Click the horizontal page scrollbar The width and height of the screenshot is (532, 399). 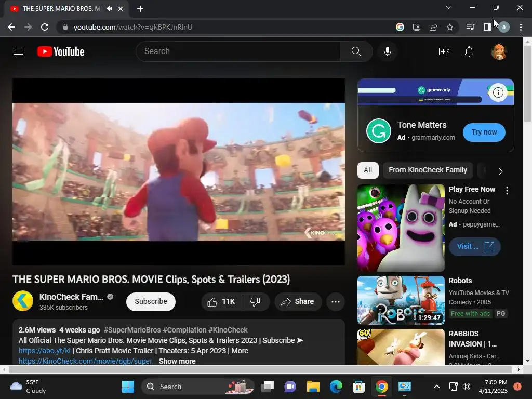point(260,369)
